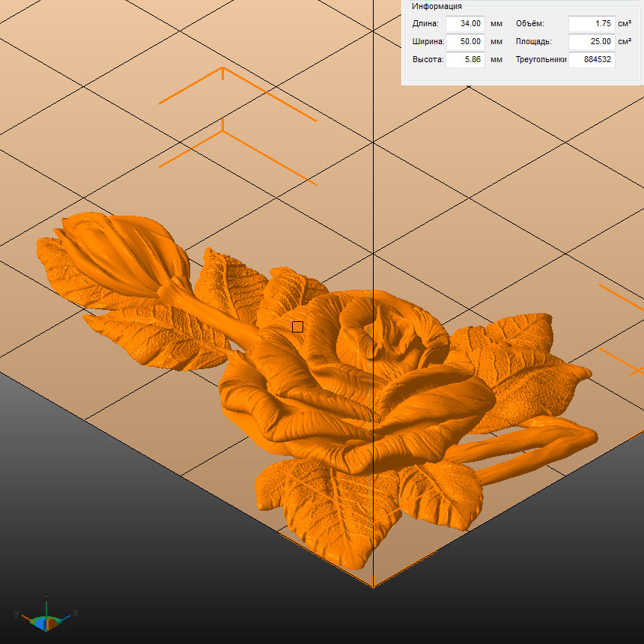Screen dimensions: 644x644
Task: Click the small square marker on the rose
Action: 297,326
